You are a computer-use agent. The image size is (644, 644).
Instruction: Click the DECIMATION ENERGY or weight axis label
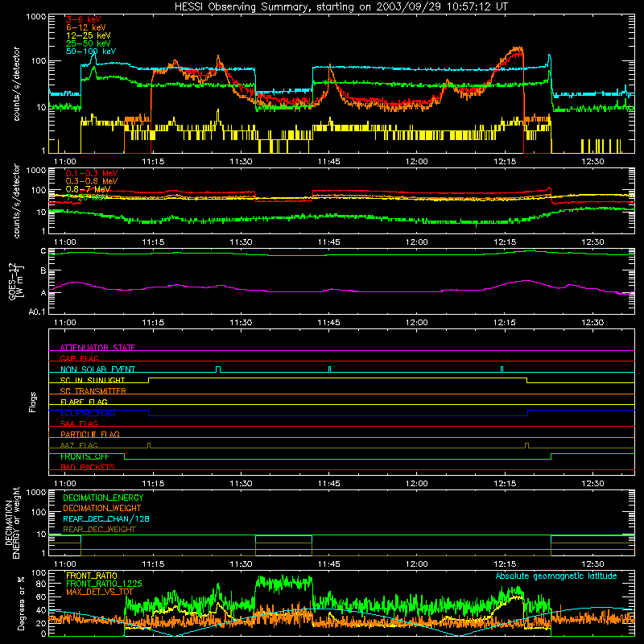pyautogui.click(x=12, y=522)
